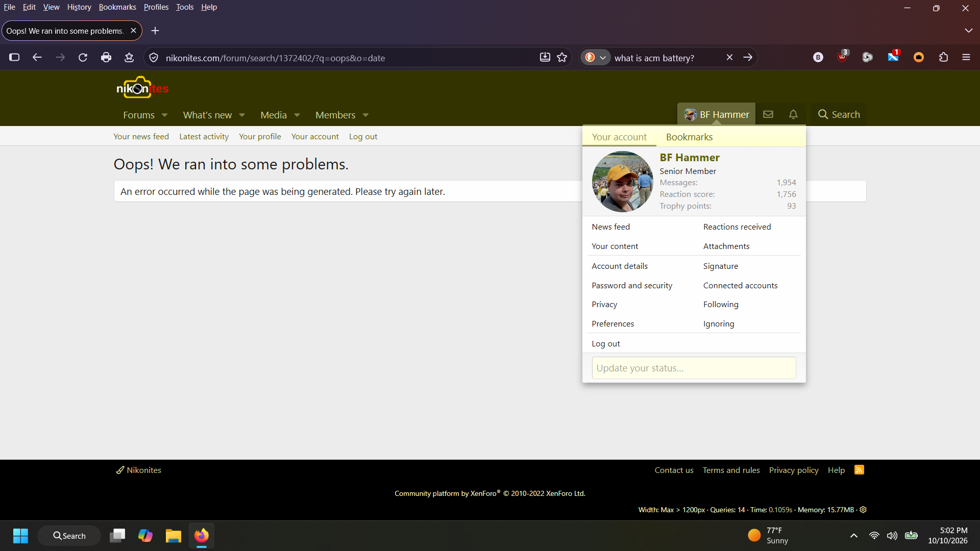Open the alerts bell icon

[793, 114]
